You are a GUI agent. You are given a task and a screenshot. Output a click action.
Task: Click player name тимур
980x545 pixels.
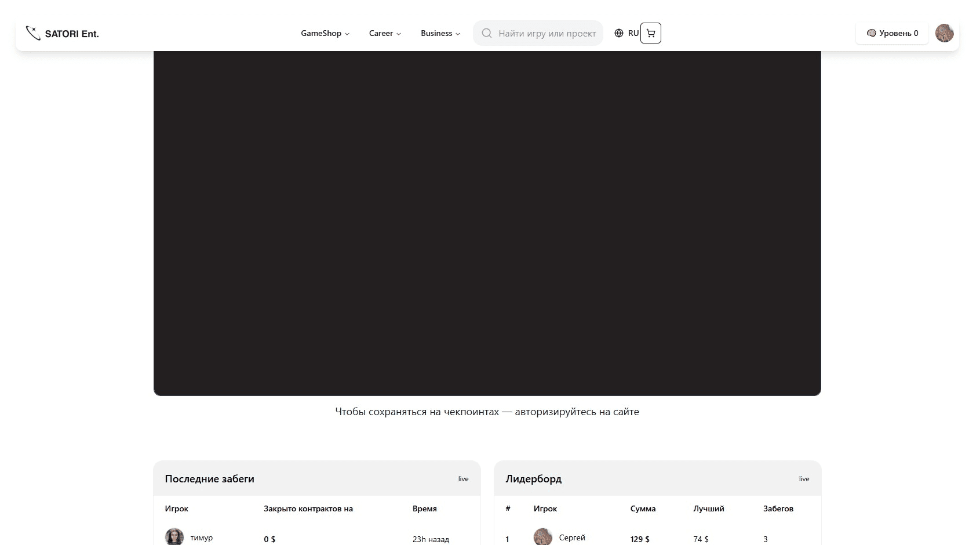pyautogui.click(x=202, y=537)
